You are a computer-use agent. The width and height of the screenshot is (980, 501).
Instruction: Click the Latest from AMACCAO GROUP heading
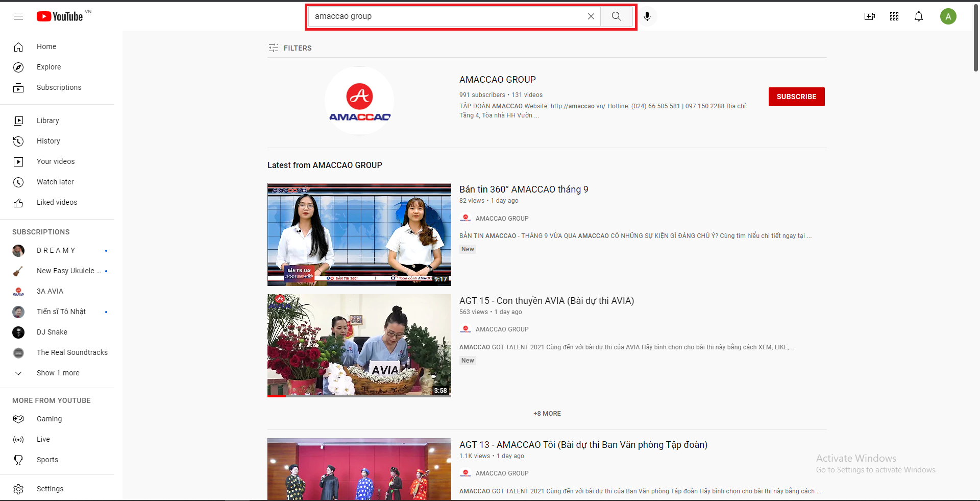(x=325, y=165)
